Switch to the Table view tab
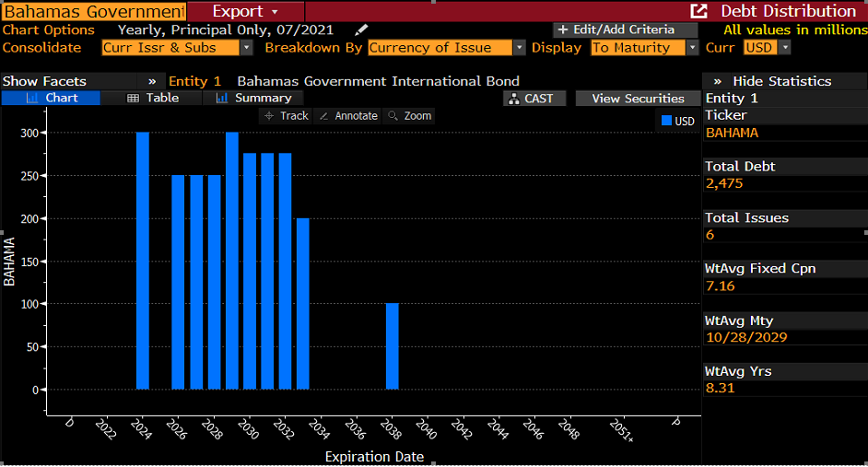Screen dimensions: 868x467 tap(152, 98)
